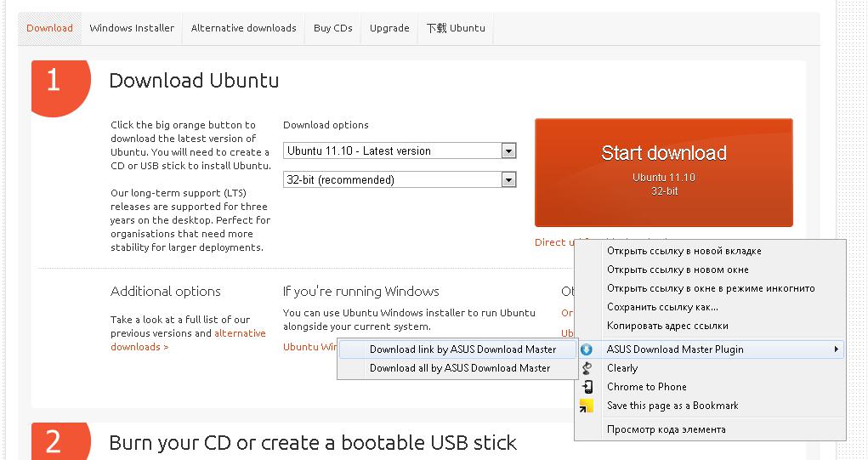Click the Download options label

(326, 125)
